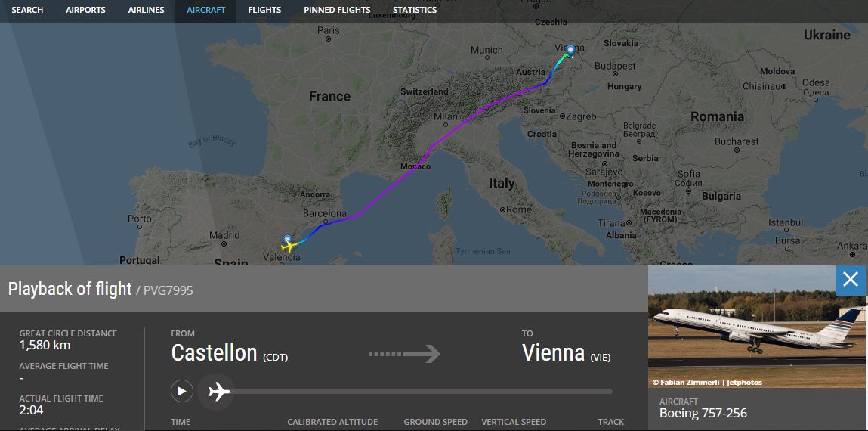This screenshot has width=868, height=431.
Task: Click the Castellon (CDT) origin airport
Action: point(229,353)
